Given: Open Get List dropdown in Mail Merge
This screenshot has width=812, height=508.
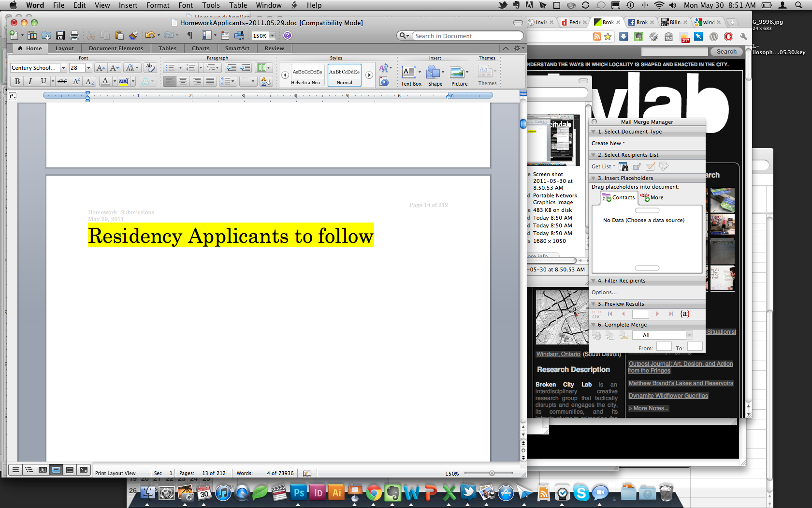Looking at the screenshot, I should pyautogui.click(x=603, y=166).
